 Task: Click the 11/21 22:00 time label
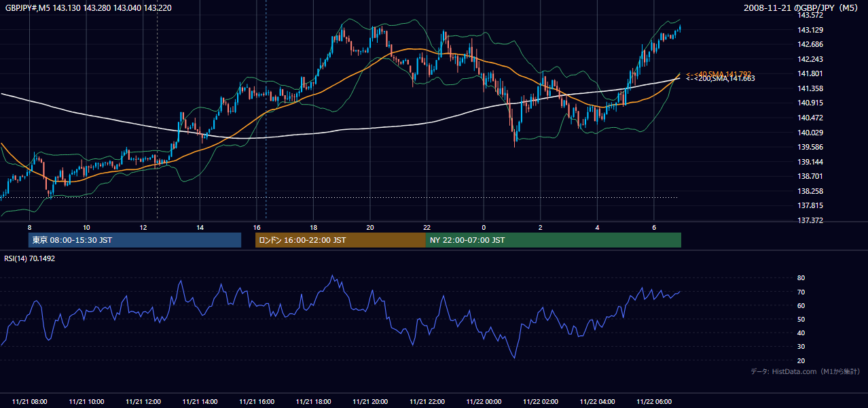coord(427,402)
